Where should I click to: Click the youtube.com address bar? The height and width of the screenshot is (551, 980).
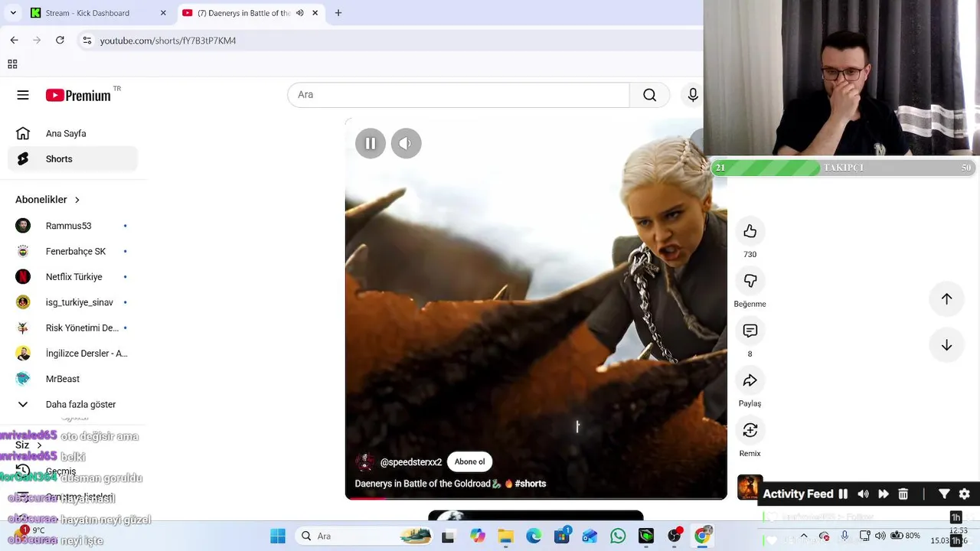pyautogui.click(x=390, y=41)
